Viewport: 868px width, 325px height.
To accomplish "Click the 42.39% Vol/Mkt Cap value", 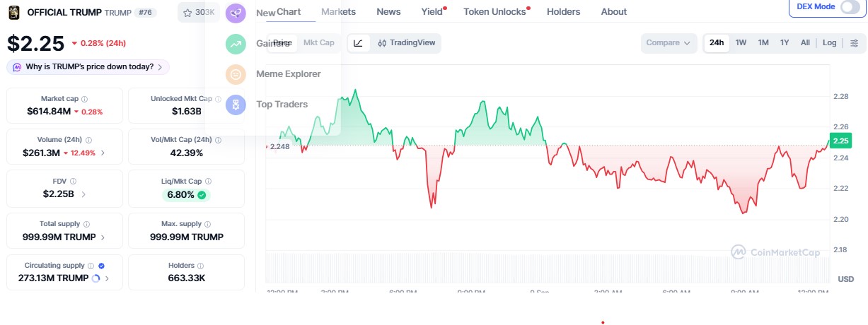I will pos(187,153).
